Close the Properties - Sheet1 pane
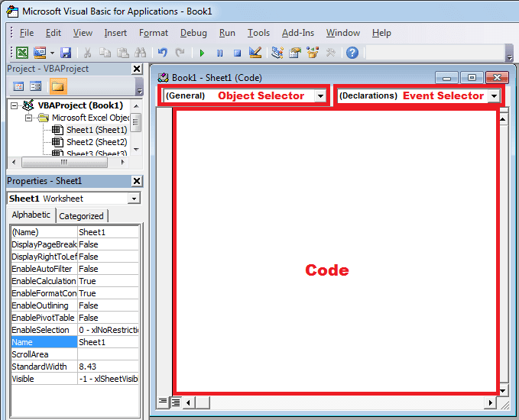 point(137,181)
